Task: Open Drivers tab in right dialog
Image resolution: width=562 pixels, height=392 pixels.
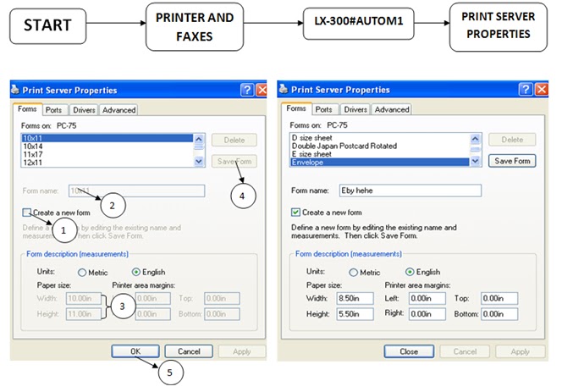Action: click(x=355, y=109)
